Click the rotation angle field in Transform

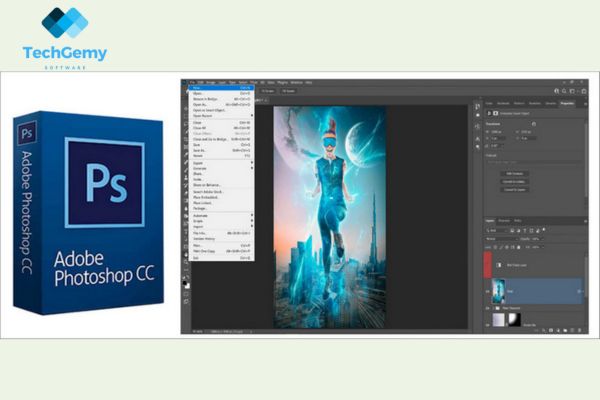pos(496,146)
